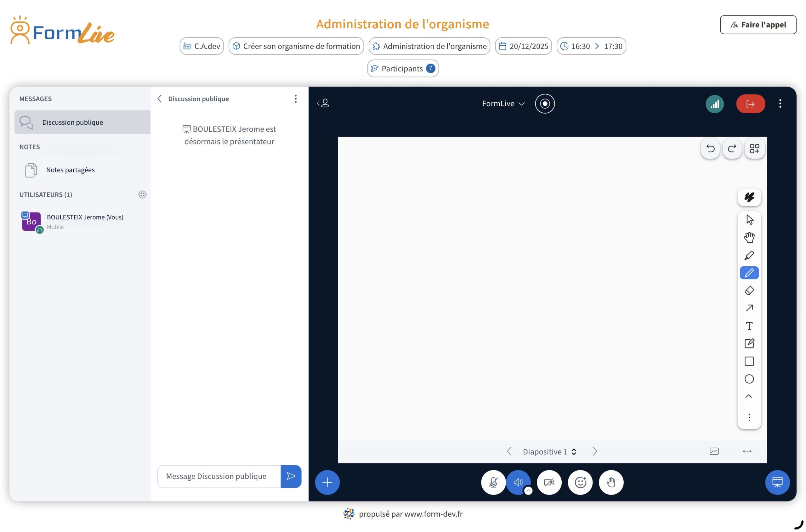This screenshot has width=806, height=532.
Task: Choose the circle shape tool
Action: pos(749,379)
